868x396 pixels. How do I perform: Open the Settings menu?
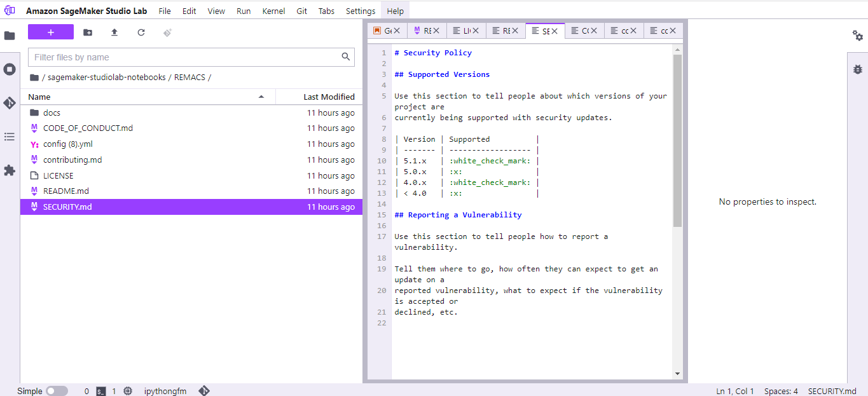[361, 11]
